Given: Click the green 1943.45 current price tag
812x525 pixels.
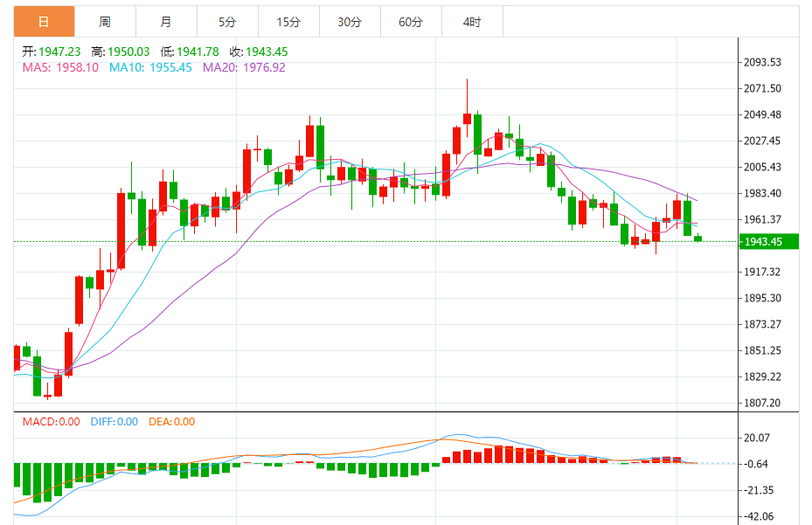Looking at the screenshot, I should pyautogui.click(x=768, y=242).
